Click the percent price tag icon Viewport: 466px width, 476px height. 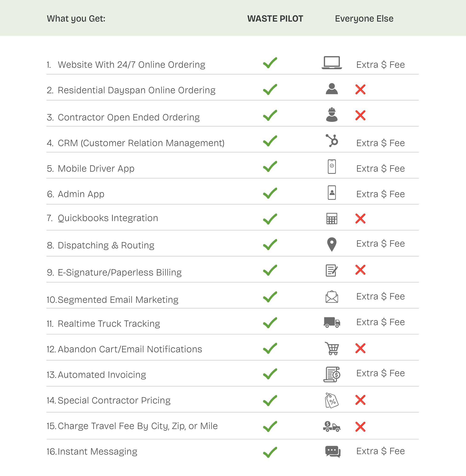[332, 400]
